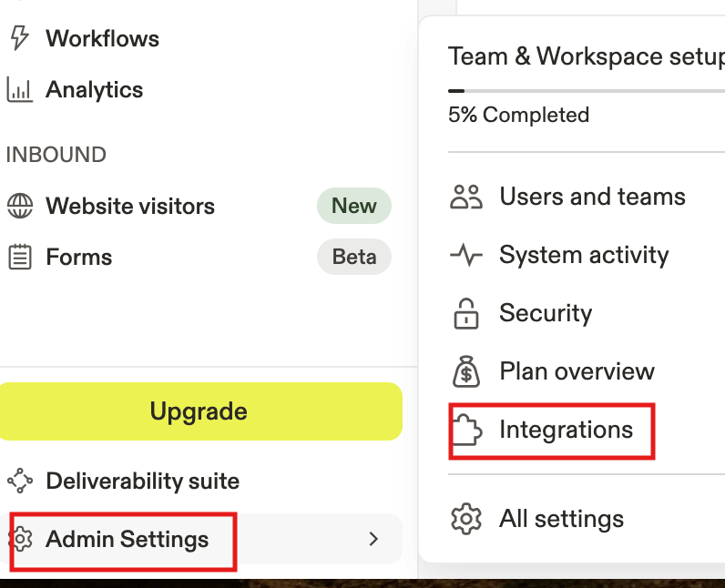Screen dimensions: 725x588
Task: Click the Forms clipboard icon
Action: point(19,257)
